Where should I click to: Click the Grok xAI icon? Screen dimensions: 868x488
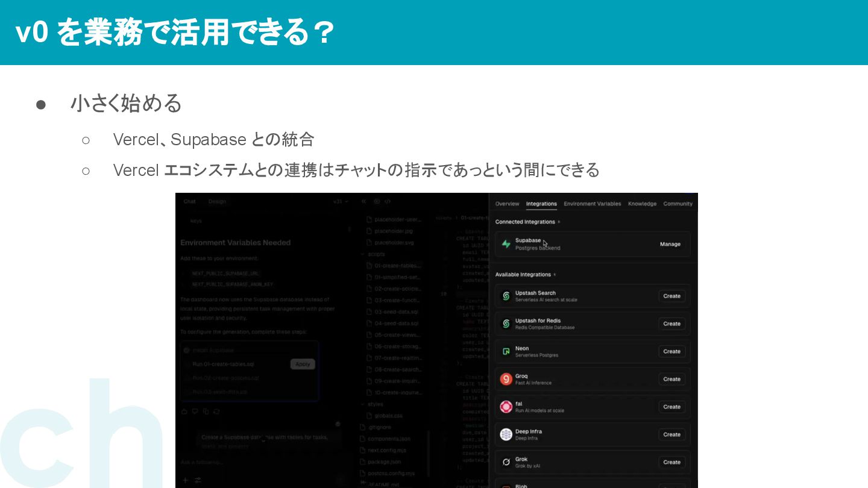(506, 462)
